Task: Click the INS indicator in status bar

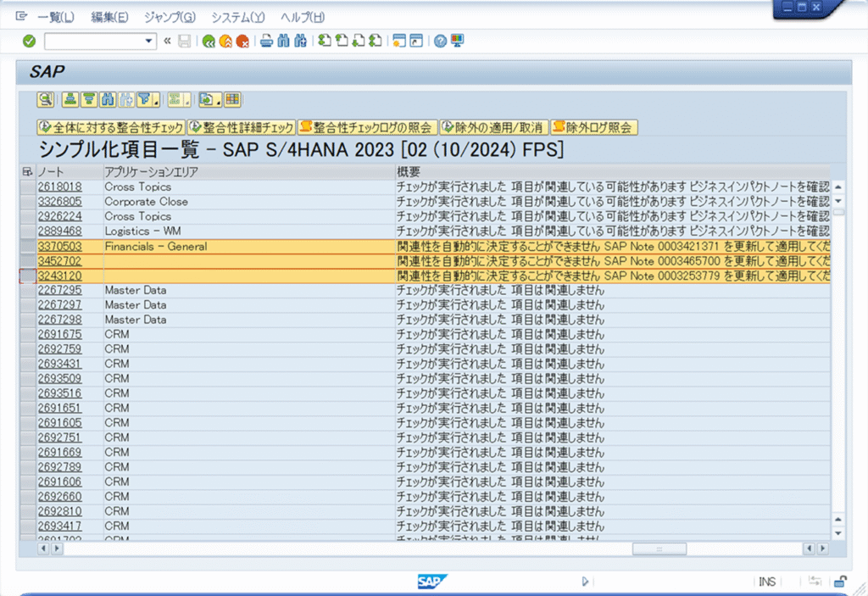Action: point(766,582)
